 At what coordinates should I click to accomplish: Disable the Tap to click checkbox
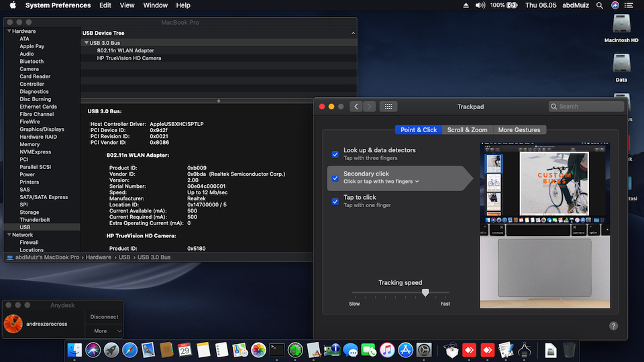coord(335,201)
